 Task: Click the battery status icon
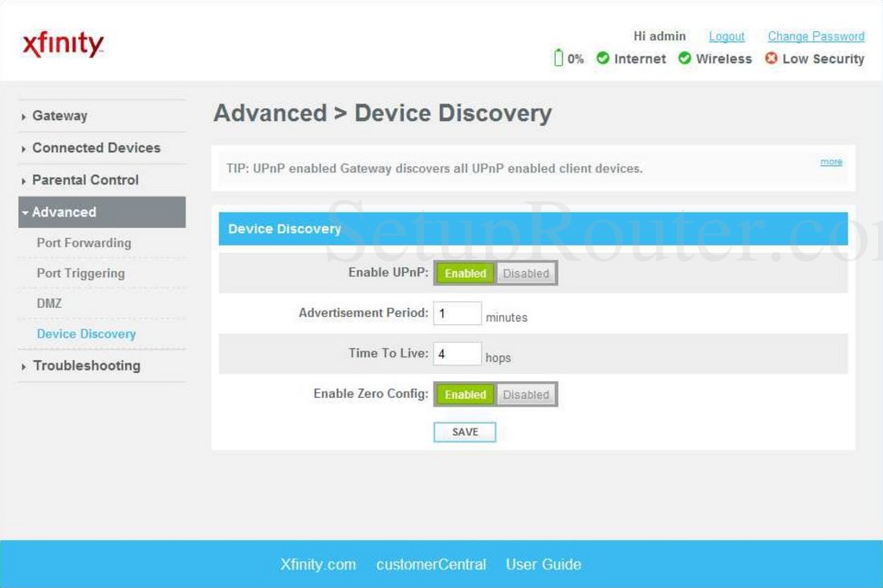pos(558,58)
